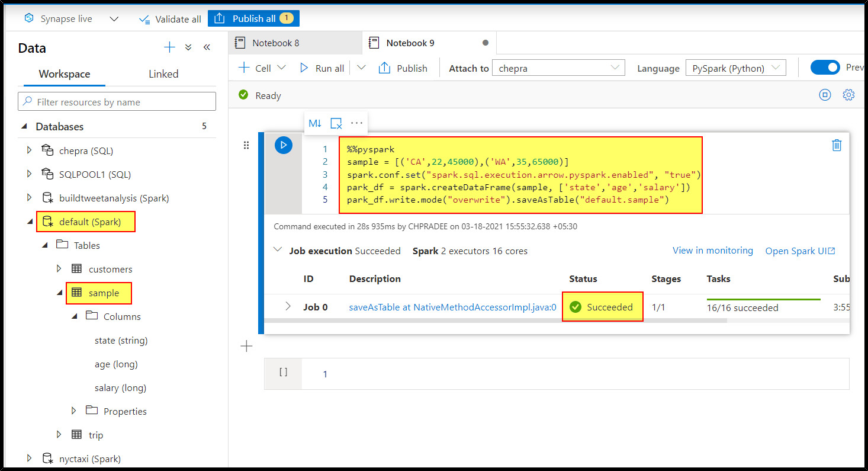Click into the empty second code cell
The height and width of the screenshot is (471, 868).
[x=574, y=374]
